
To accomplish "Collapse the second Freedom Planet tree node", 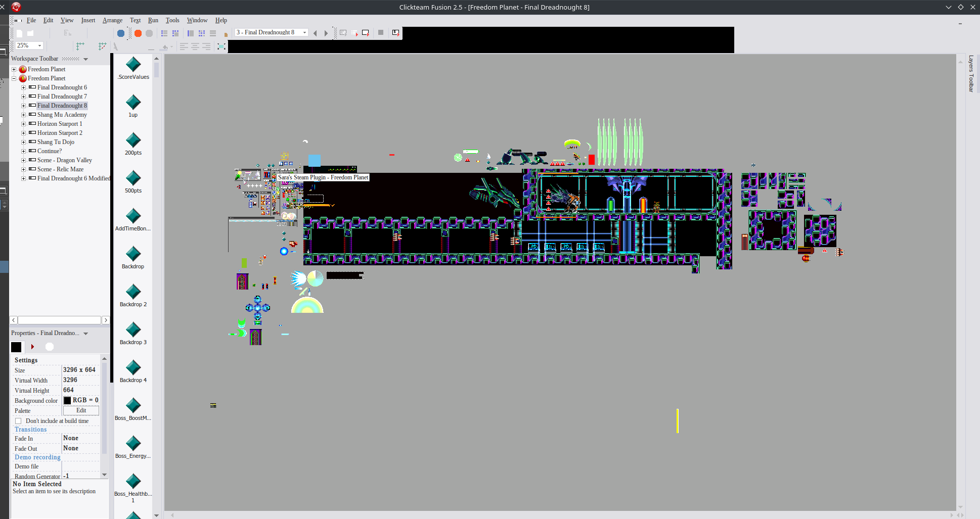I will pos(14,78).
